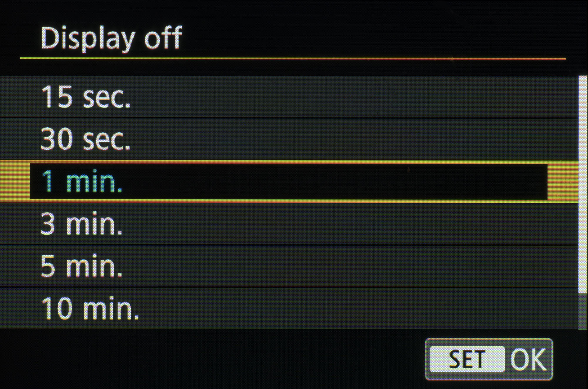588x389 pixels.
Task: Set display off to thirty seconds
Action: [x=288, y=139]
